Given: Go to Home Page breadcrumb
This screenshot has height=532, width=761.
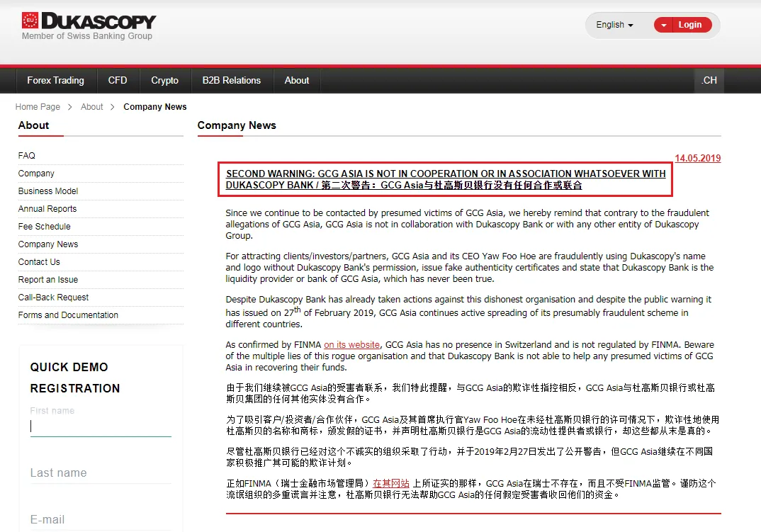Looking at the screenshot, I should (38, 107).
